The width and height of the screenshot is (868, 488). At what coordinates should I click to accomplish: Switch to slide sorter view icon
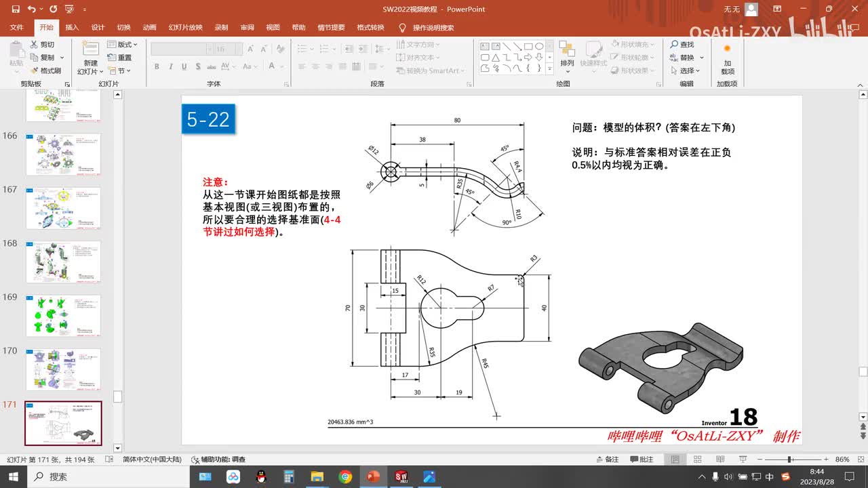coord(697,459)
